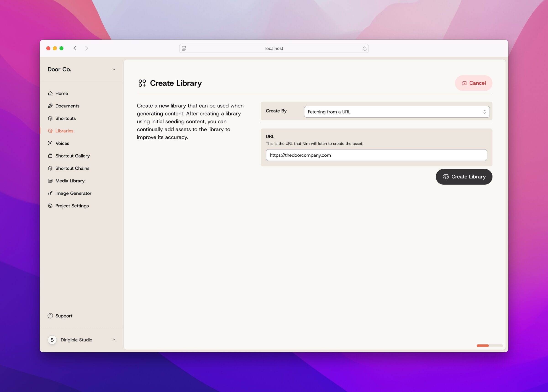Select the Documents menu item
Screen dimensions: 548x392
[x=67, y=105]
